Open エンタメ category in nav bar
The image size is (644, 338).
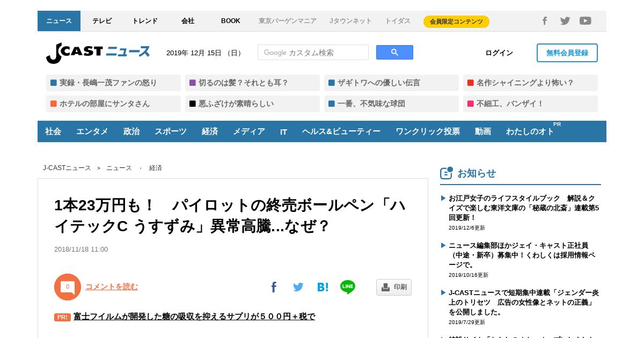[x=92, y=131]
